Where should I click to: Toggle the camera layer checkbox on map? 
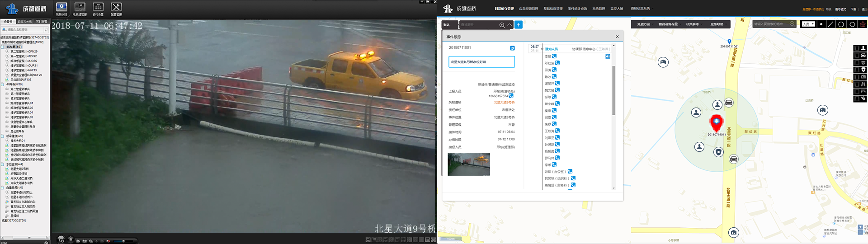coord(856,62)
